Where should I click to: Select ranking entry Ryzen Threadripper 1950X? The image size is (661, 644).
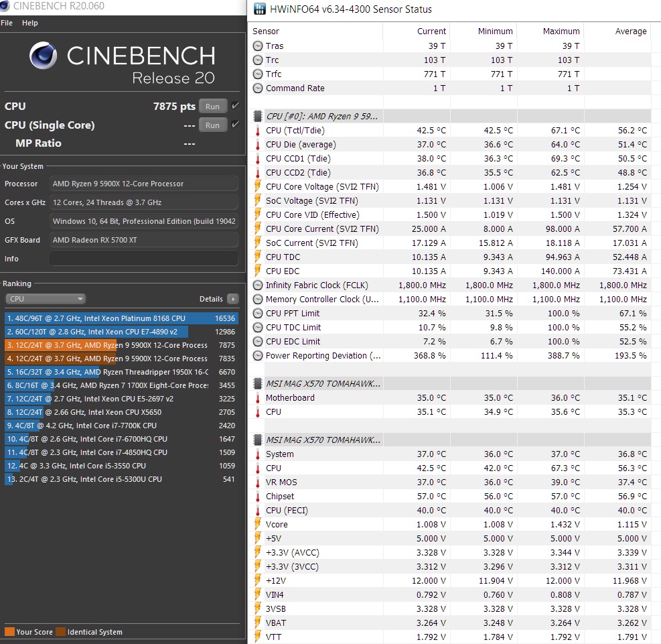(x=121, y=372)
